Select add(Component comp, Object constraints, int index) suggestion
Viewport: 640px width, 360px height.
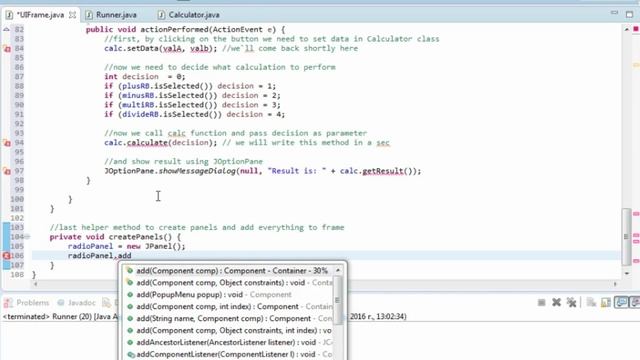coord(229,330)
